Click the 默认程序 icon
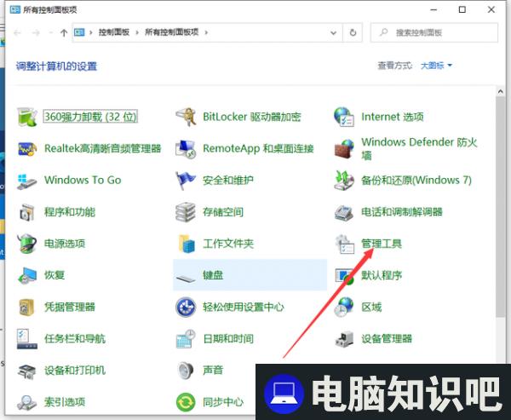The image size is (511, 420). tap(345, 275)
